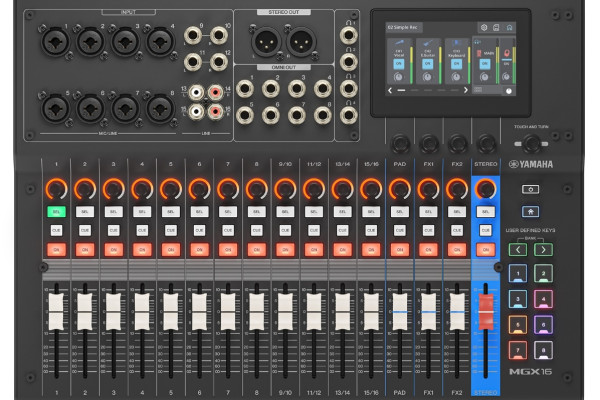600x400 pixels.
Task: Tap the home icon on touchscreen
Action: pos(509,28)
